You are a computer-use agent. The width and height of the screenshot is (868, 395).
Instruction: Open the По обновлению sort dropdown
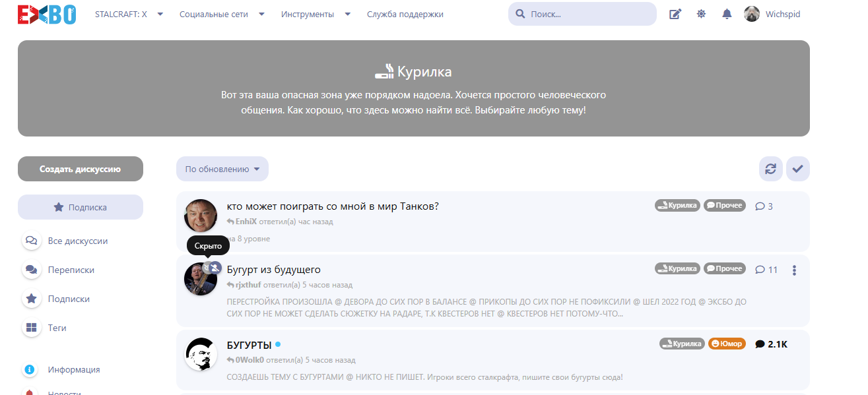coord(222,169)
